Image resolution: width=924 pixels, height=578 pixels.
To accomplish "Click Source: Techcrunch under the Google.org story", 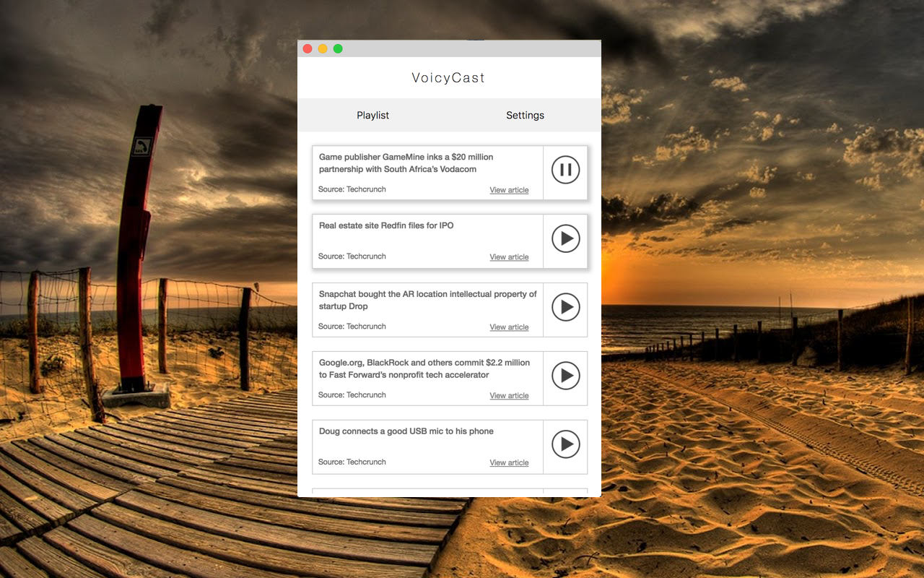I will point(352,395).
